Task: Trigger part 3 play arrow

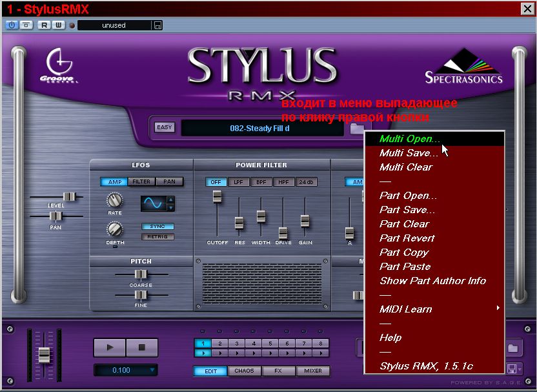Action: [237, 353]
